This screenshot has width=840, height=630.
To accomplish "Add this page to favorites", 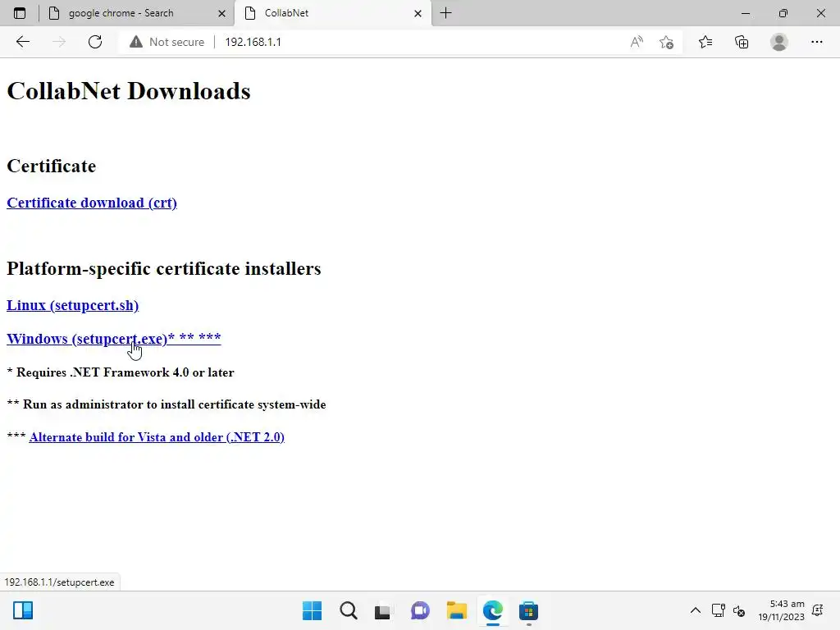I will pyautogui.click(x=666, y=42).
